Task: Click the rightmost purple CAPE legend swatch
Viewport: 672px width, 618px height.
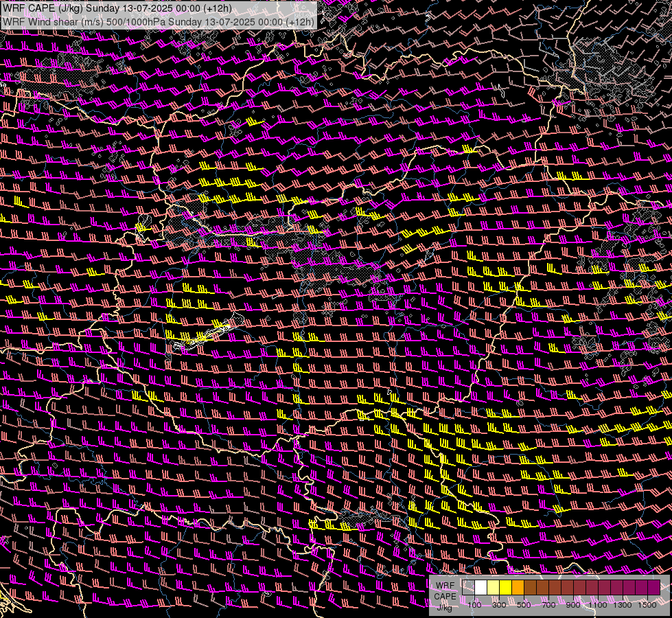Action: tap(654, 588)
